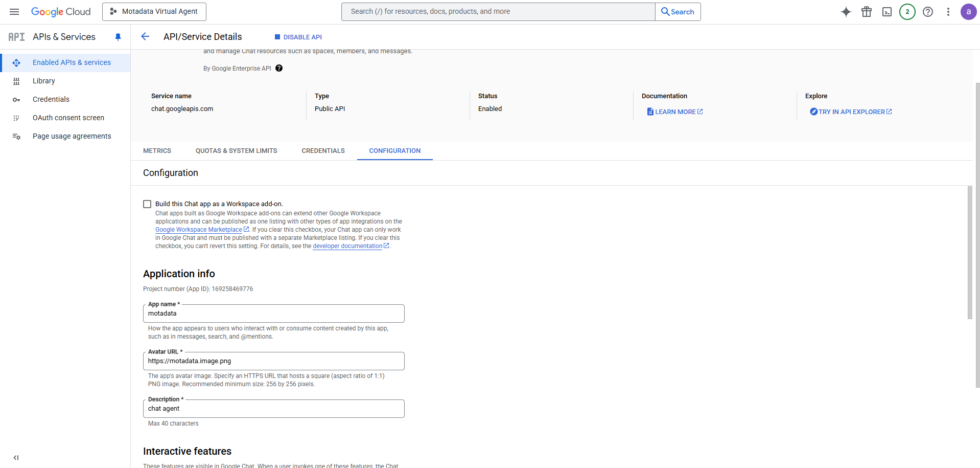Screen dimensions: 980x468
Task: Unpin APIs & Services with pin icon
Action: (x=118, y=37)
